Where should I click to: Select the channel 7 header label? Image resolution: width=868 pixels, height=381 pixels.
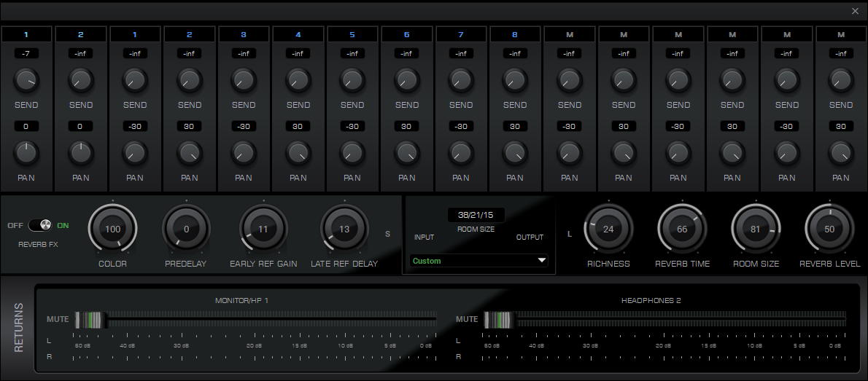click(x=460, y=34)
